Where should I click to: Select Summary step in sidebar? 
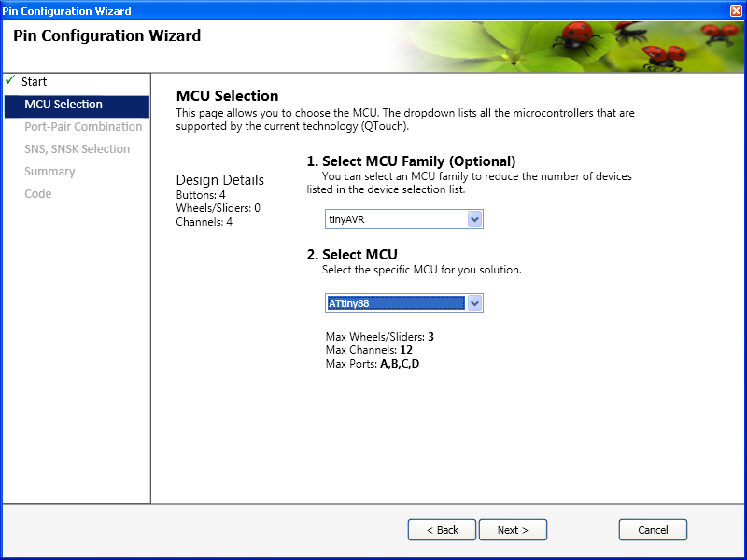point(49,172)
